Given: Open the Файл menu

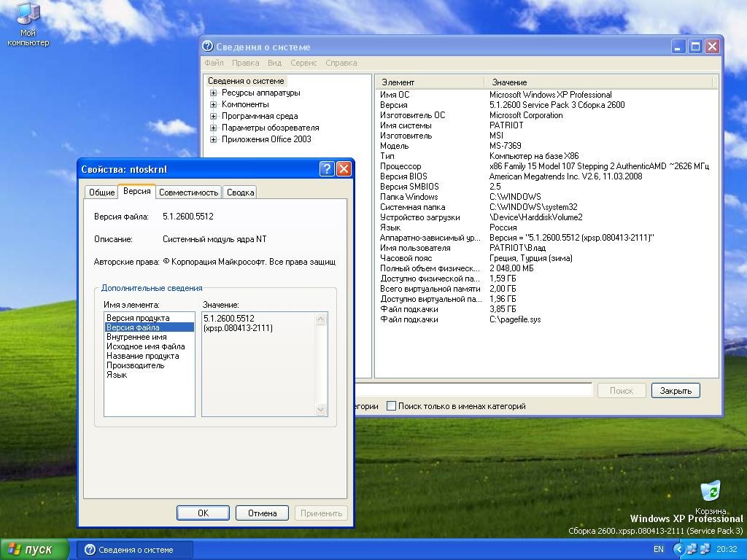Looking at the screenshot, I should point(214,63).
